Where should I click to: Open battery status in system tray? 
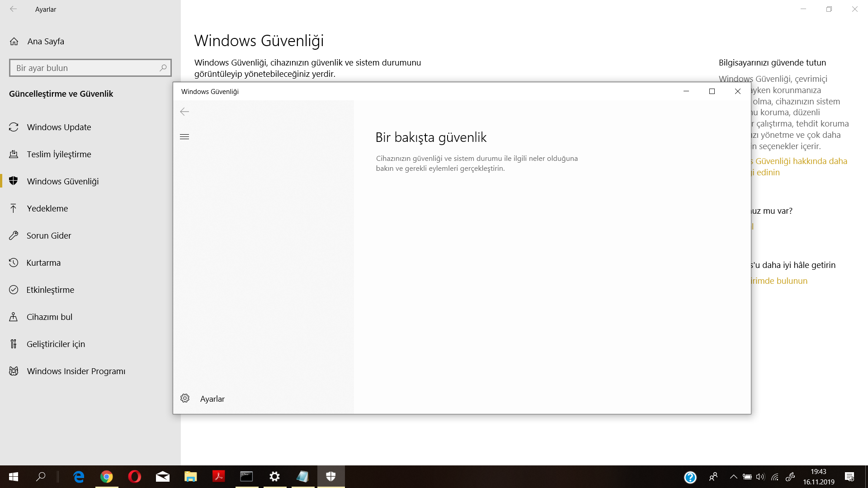click(x=747, y=477)
